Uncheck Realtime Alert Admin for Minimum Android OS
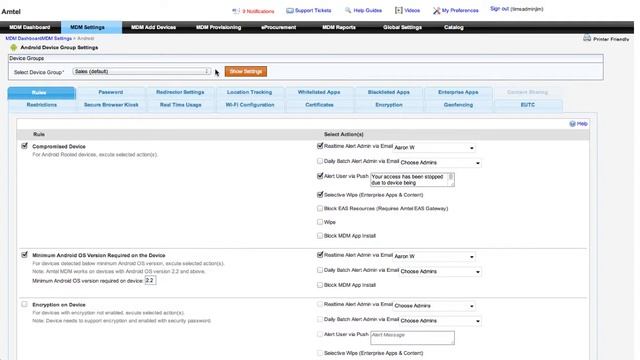The height and width of the screenshot is (360, 640). point(320,255)
